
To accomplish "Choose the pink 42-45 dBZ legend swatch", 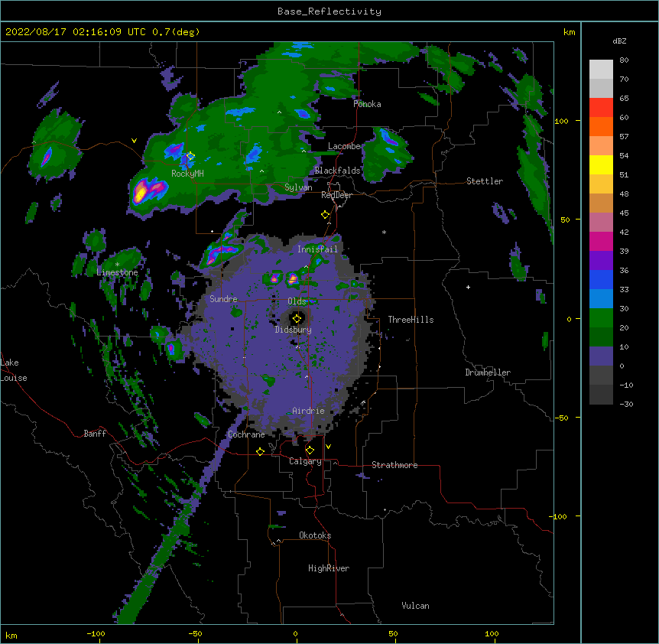I will (601, 223).
